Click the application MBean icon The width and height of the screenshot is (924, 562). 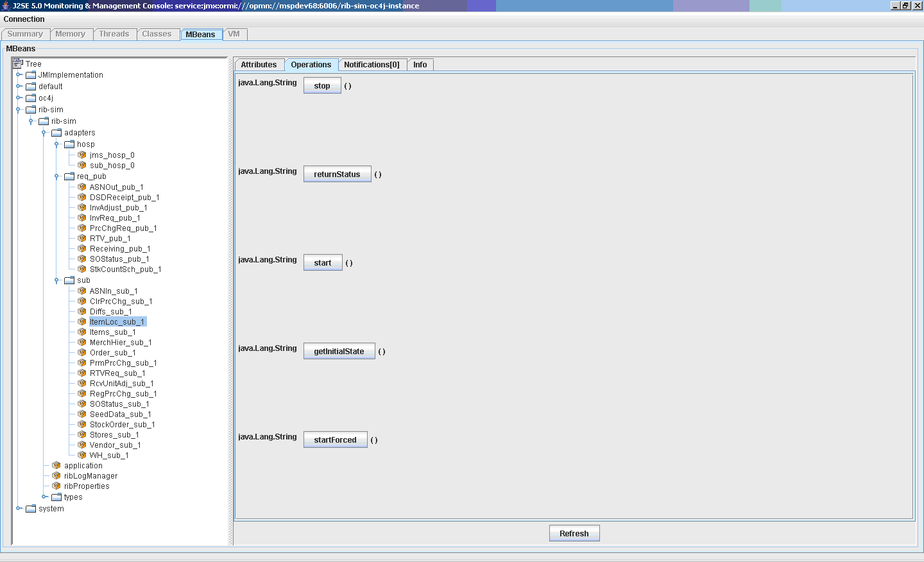pyautogui.click(x=56, y=465)
